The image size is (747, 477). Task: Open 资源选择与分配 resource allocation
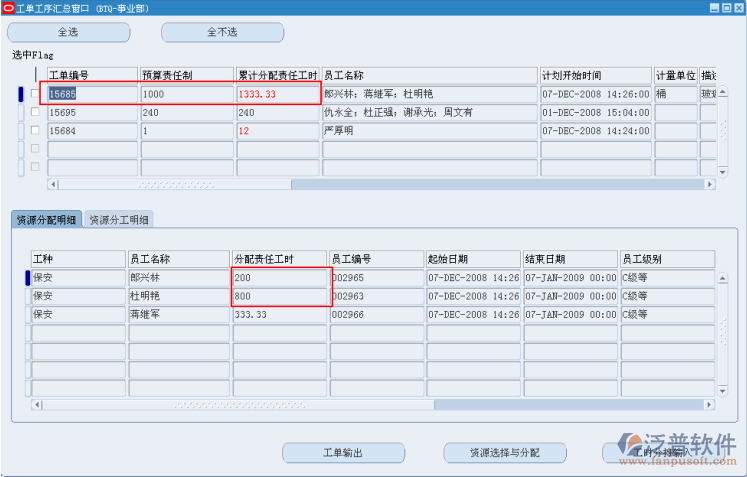coord(504,453)
